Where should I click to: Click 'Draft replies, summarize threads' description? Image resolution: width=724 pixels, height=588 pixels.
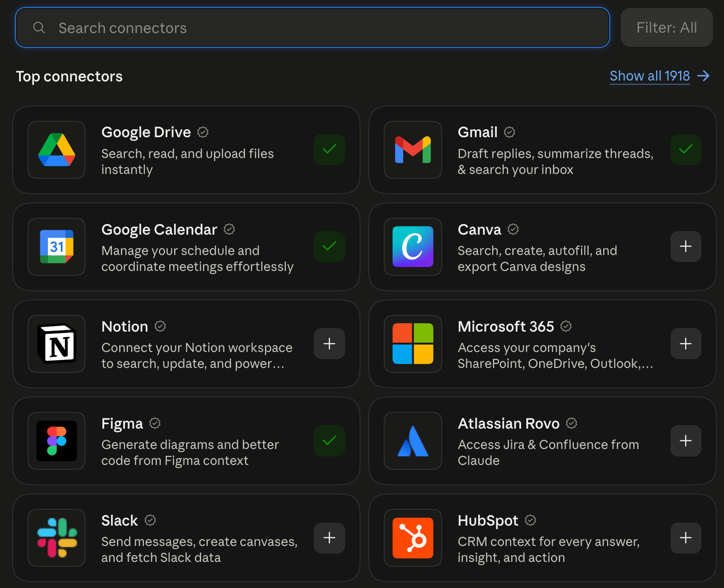(x=556, y=161)
